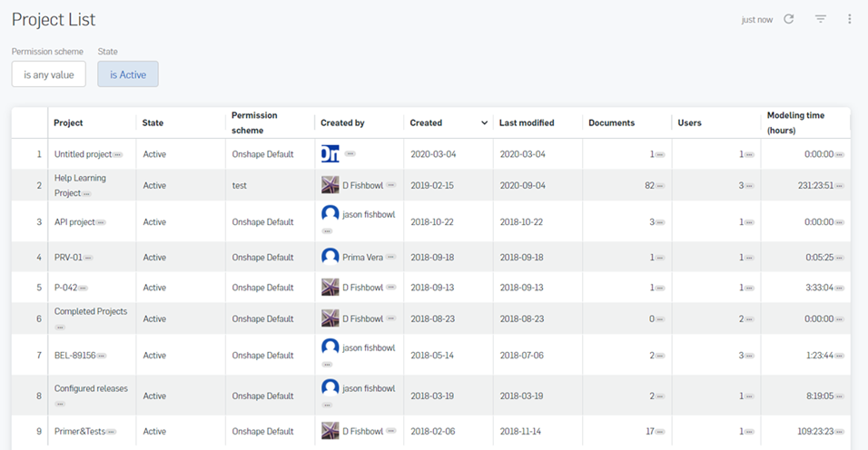Open the three-dot more options menu
Image resolution: width=868 pixels, height=450 pixels.
(850, 19)
